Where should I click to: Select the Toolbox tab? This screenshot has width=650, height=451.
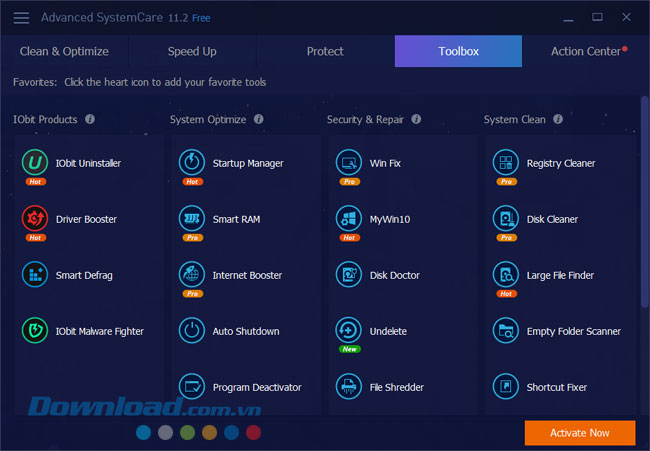pyautogui.click(x=458, y=51)
